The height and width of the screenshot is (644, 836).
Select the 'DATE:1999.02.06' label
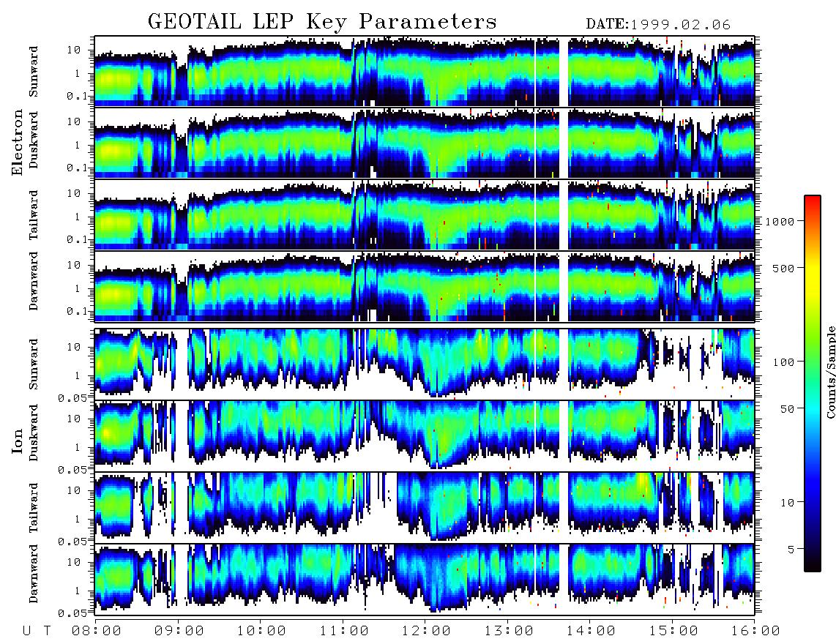[x=658, y=25]
